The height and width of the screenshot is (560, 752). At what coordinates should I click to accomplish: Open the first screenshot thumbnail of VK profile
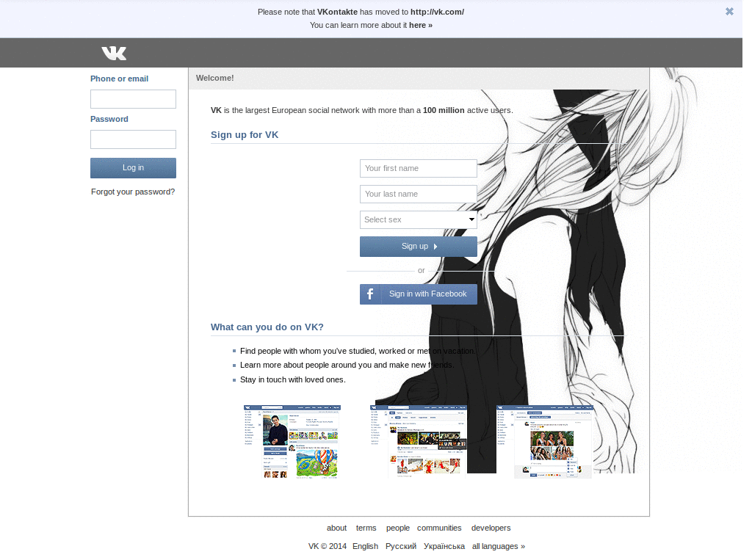click(292, 441)
